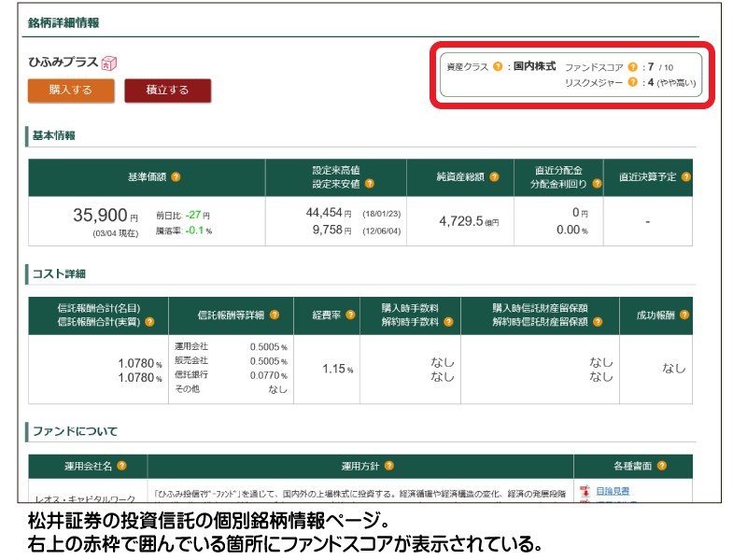Click the pink fund icon next to ひふみプラス
Viewport: 747px width, 560px height.
[109, 63]
